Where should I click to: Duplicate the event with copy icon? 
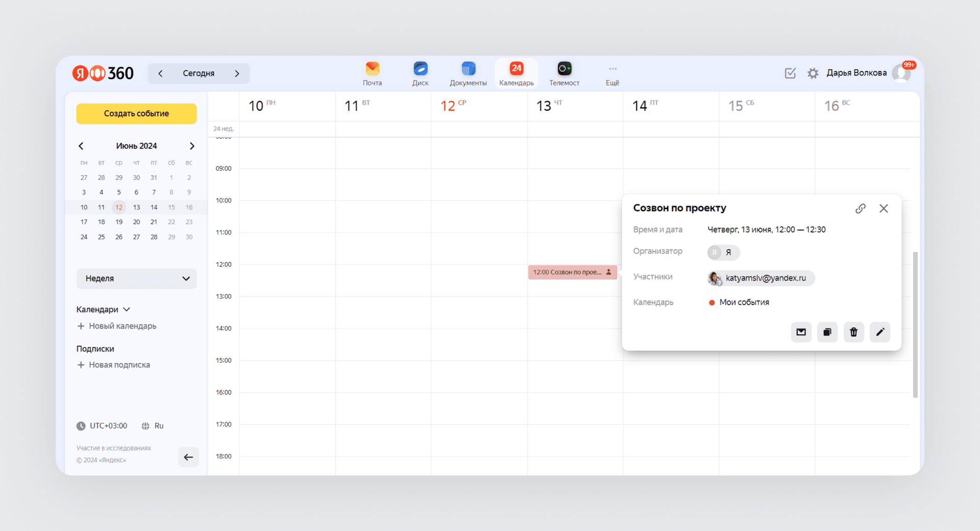(827, 332)
